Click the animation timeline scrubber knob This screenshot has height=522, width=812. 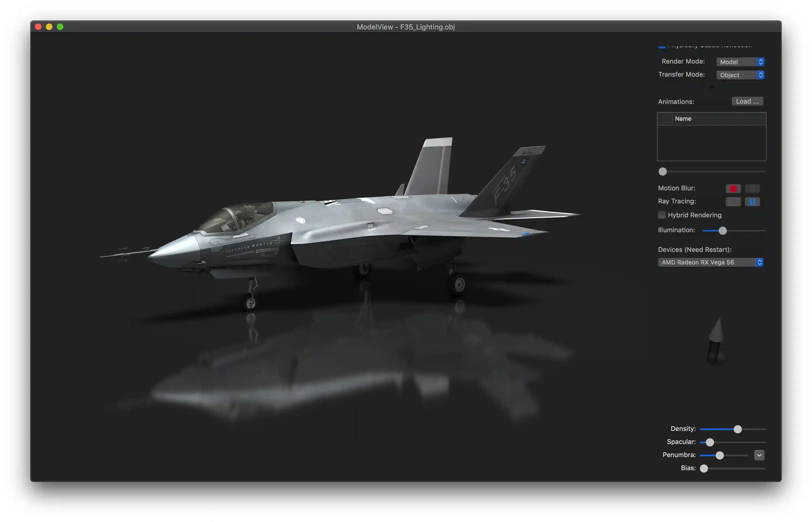pos(662,172)
